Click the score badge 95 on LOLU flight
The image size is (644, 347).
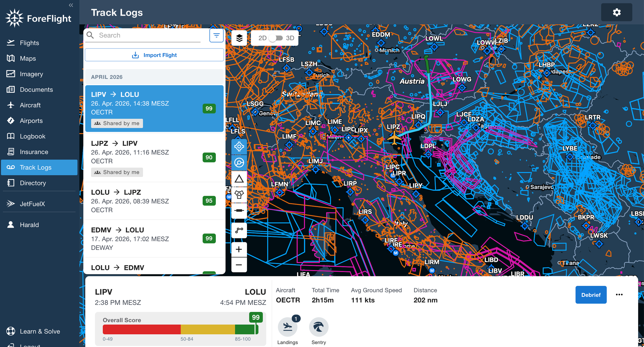point(209,201)
